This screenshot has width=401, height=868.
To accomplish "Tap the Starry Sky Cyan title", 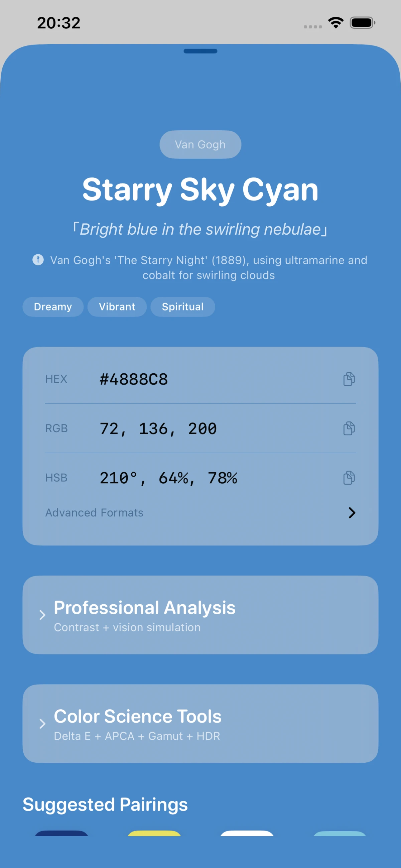I will 200,190.
